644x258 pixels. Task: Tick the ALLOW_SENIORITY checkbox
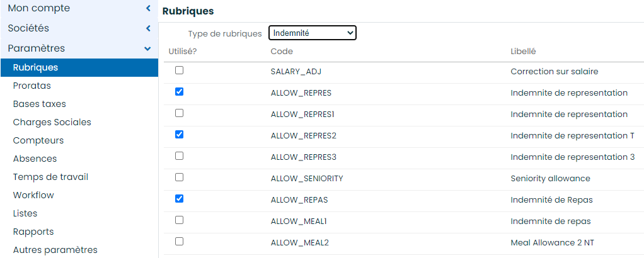coord(179,177)
